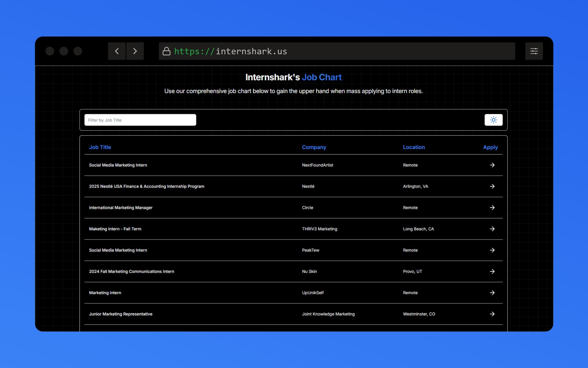Click browser forward arrow button
Screen dimensions: 588x368
135,51
